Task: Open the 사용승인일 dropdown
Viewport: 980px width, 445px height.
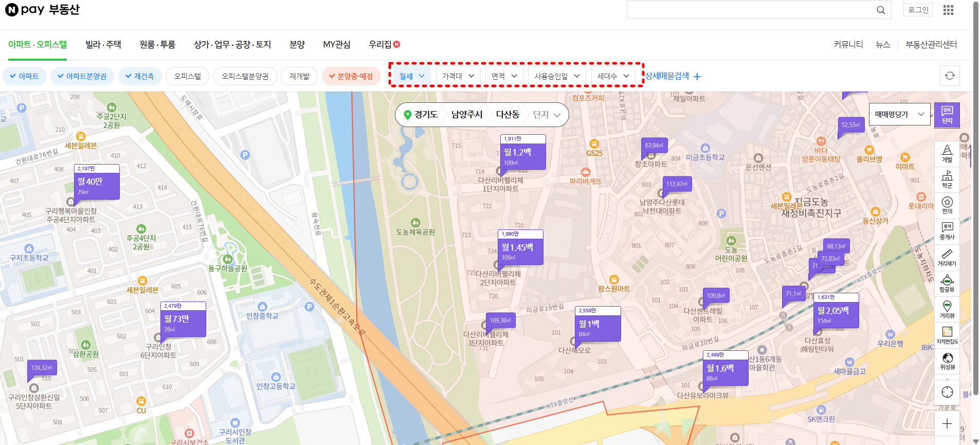Action: click(557, 76)
